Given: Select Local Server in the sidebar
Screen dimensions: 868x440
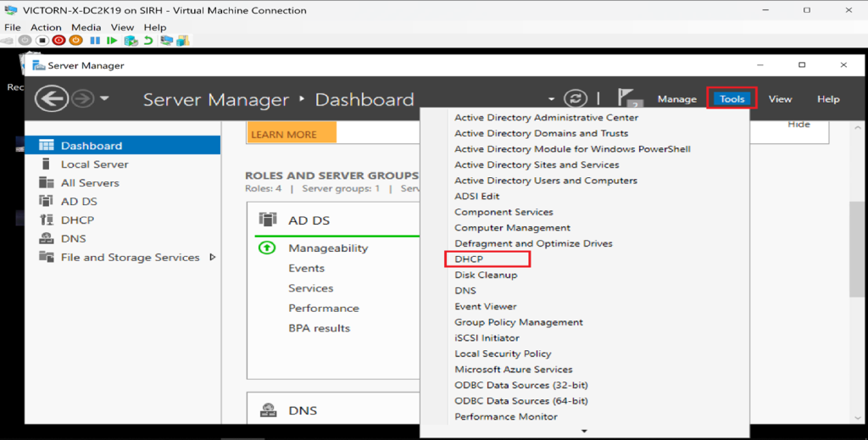Looking at the screenshot, I should 94,164.
